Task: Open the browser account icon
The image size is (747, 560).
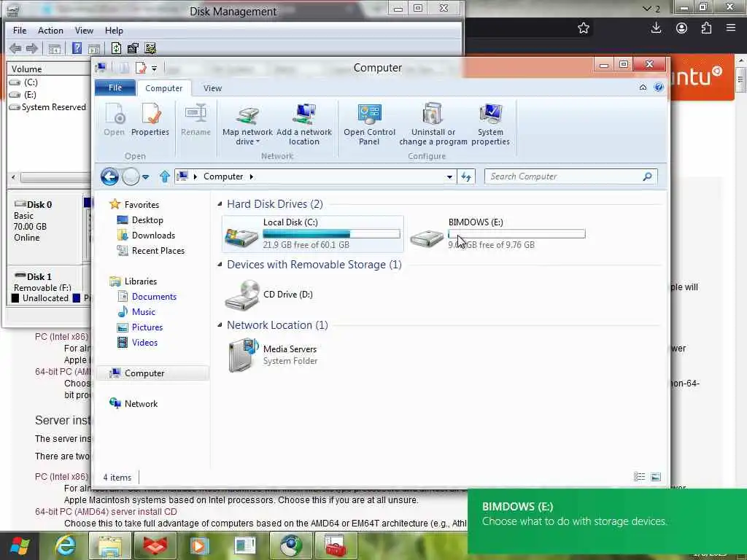Action: [681, 28]
